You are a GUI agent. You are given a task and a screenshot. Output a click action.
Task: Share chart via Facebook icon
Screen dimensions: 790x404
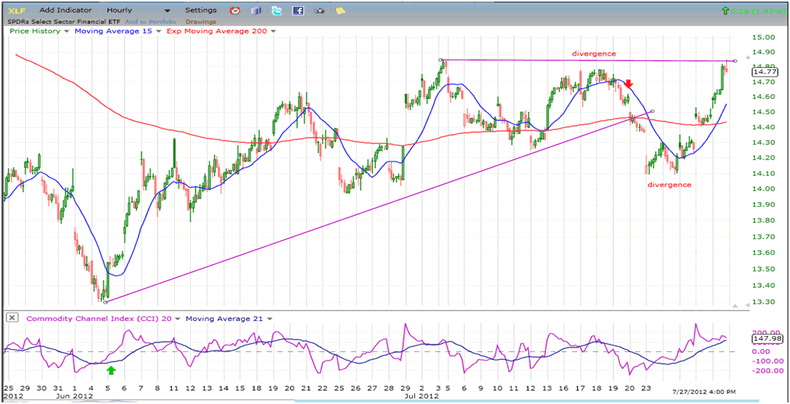298,10
